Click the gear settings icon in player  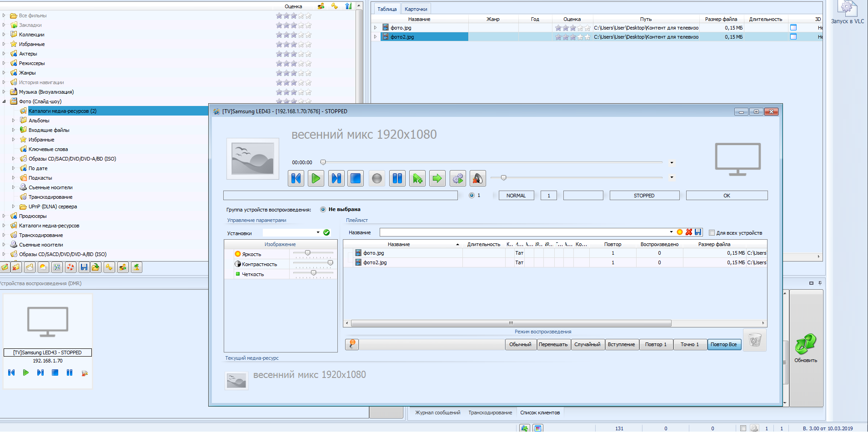point(458,179)
